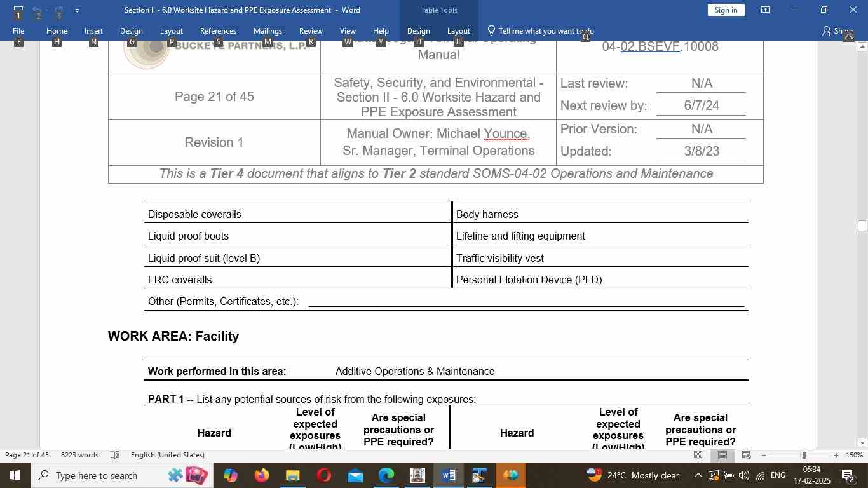This screenshot has height=488, width=868.
Task: Click the Share button
Action: (x=837, y=30)
